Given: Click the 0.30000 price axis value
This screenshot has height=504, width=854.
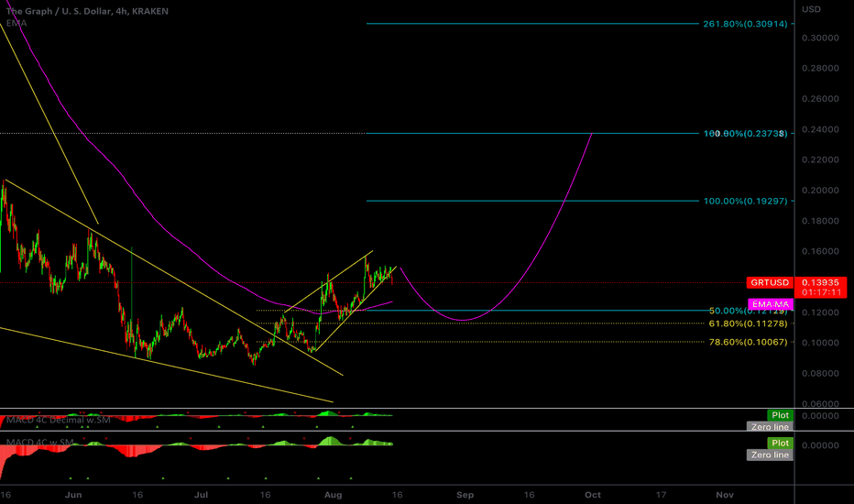Looking at the screenshot, I should pos(820,38).
